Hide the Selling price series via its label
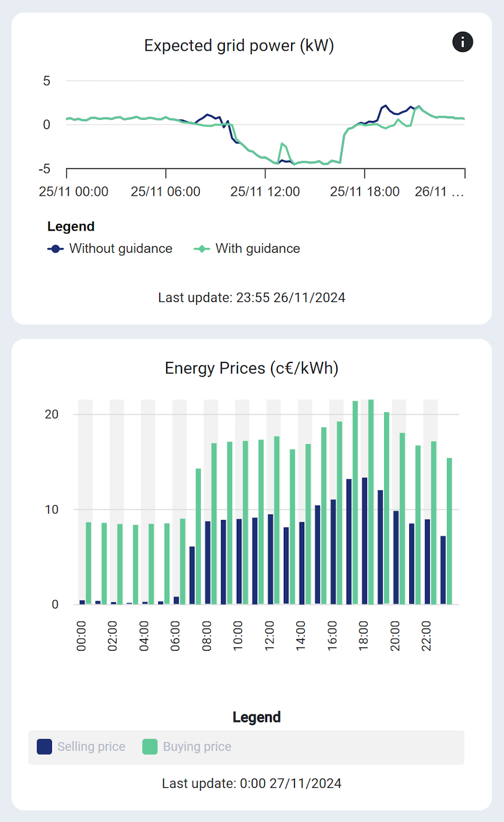Screen dimensions: 504x822 click(x=91, y=747)
